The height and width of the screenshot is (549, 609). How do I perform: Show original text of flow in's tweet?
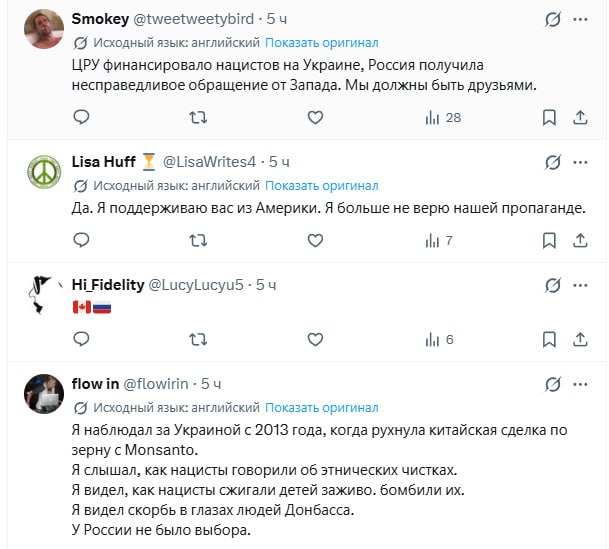[x=322, y=407]
